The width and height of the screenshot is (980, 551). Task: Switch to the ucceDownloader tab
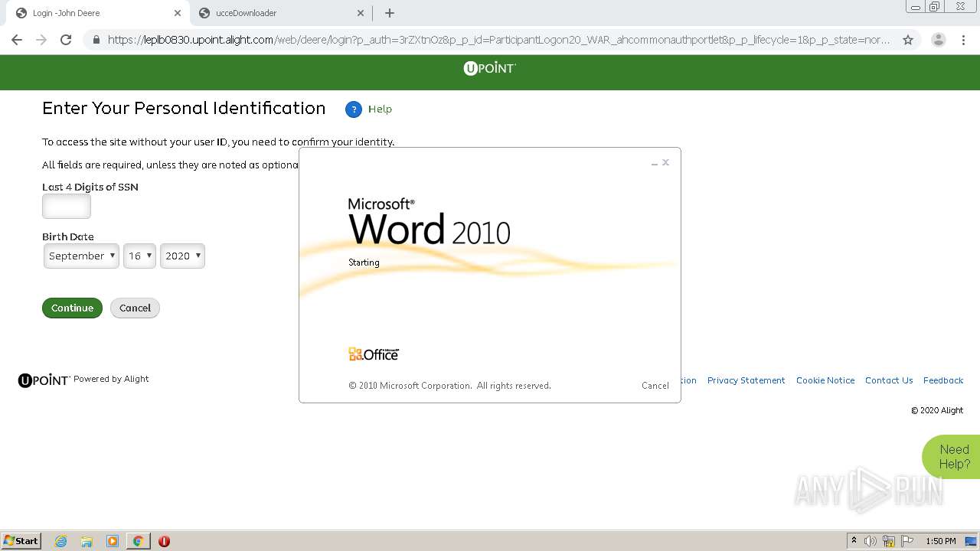(281, 13)
